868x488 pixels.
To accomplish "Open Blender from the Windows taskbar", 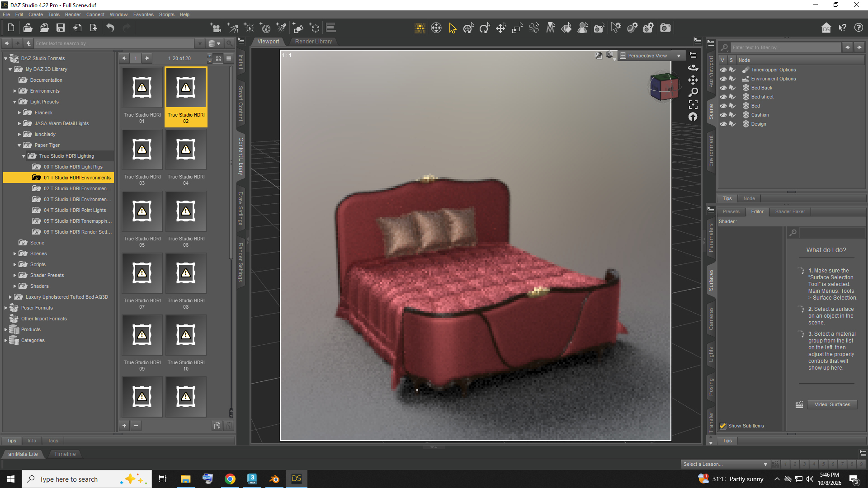I will (274, 479).
